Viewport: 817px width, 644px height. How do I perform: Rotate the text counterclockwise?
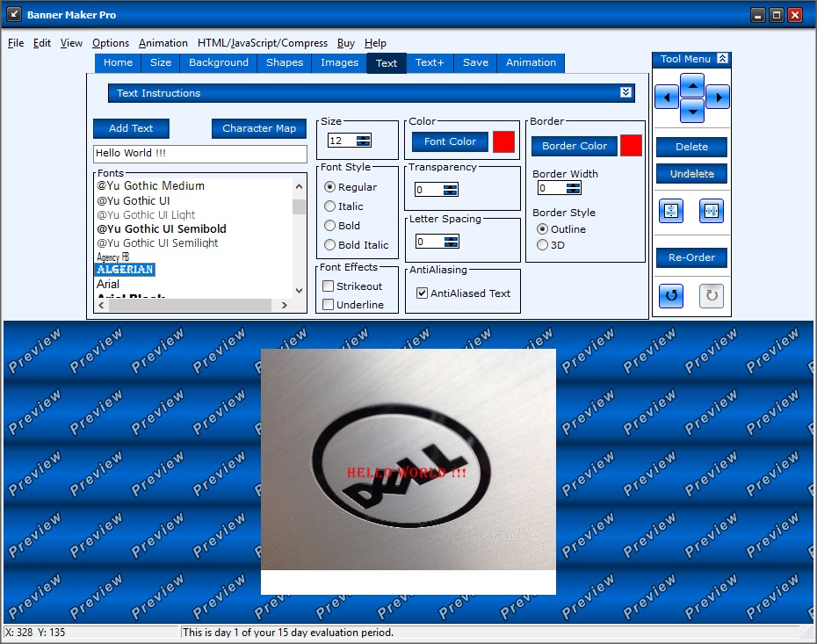click(x=670, y=296)
